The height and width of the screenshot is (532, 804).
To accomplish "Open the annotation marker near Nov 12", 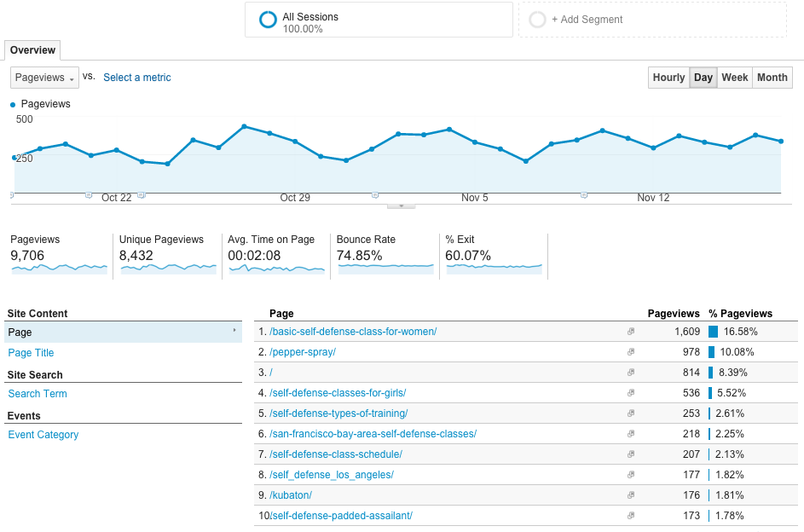I will (584, 195).
